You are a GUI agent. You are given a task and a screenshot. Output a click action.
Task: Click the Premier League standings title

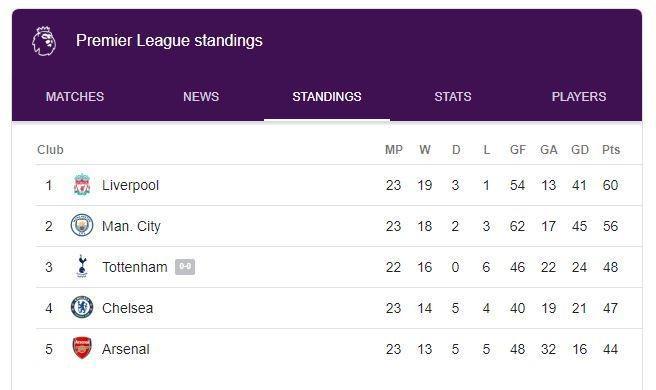169,41
